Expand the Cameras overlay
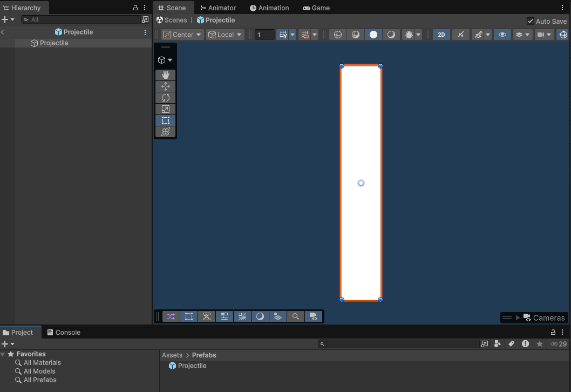The image size is (571, 392). point(518,317)
